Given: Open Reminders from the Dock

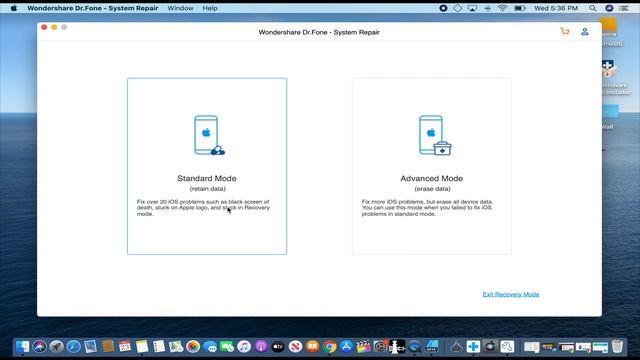Looking at the screenshot, I should click(159, 347).
